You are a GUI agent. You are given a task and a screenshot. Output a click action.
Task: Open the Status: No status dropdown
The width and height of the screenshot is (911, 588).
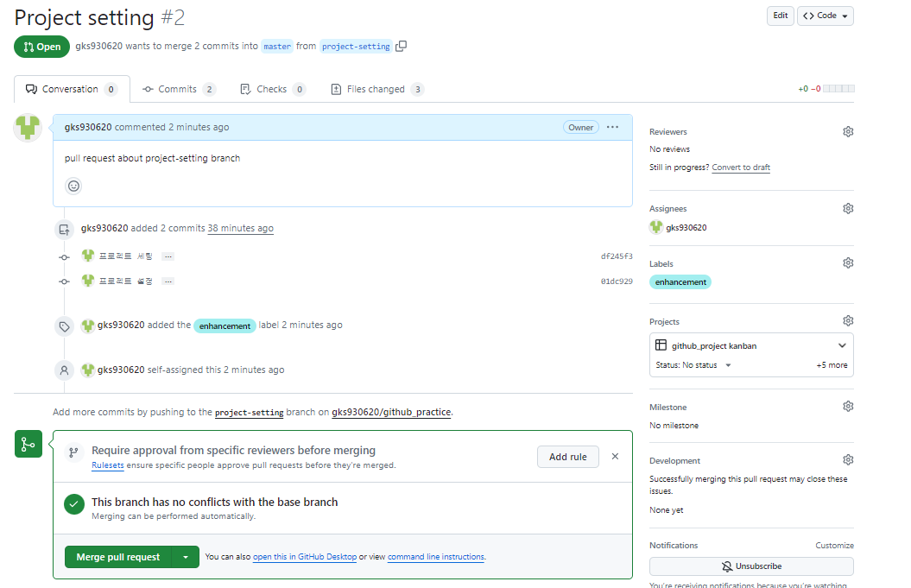(693, 365)
